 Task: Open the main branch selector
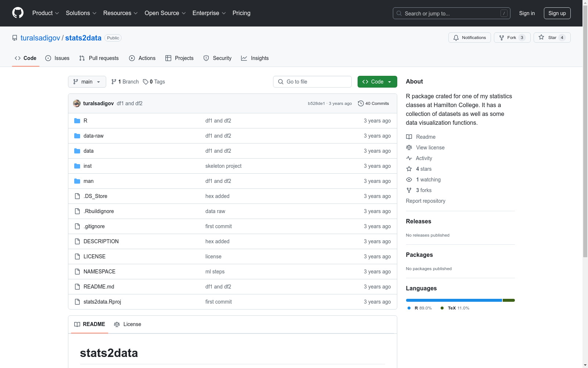87,82
